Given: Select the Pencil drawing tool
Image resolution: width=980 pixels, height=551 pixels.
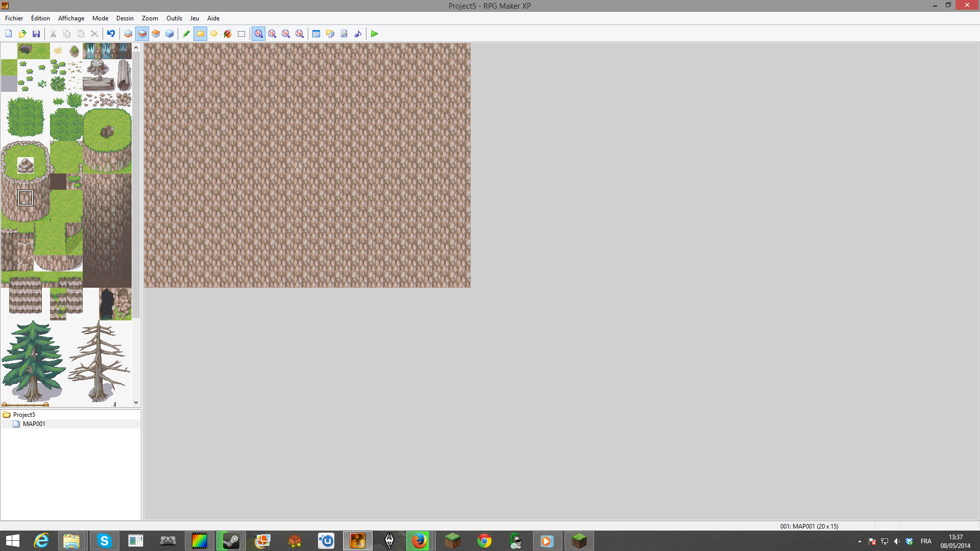Looking at the screenshot, I should pos(186,34).
